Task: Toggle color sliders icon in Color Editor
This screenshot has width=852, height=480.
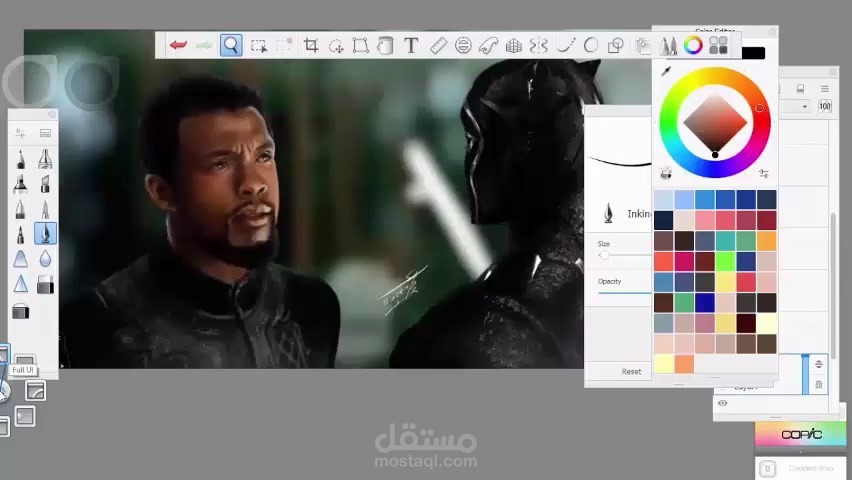Action: pos(764,173)
